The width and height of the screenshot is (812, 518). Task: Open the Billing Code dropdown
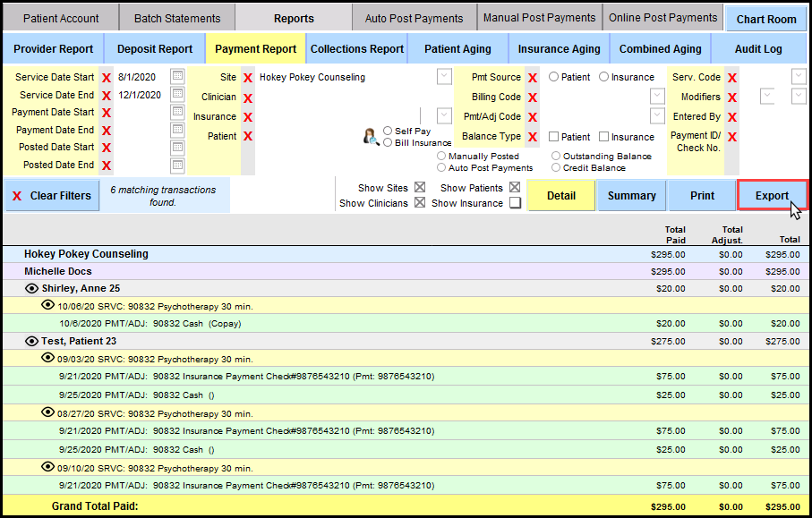[657, 97]
